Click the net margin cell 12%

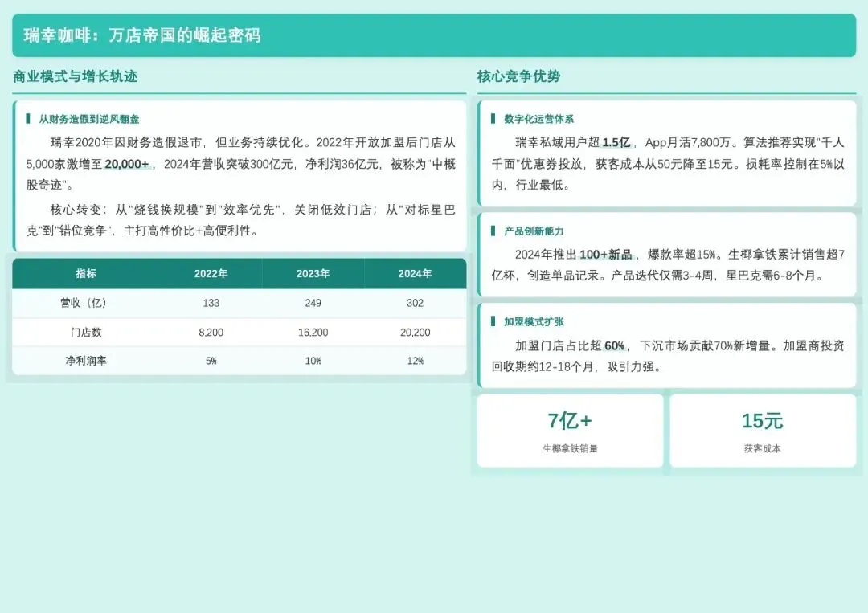(x=416, y=361)
